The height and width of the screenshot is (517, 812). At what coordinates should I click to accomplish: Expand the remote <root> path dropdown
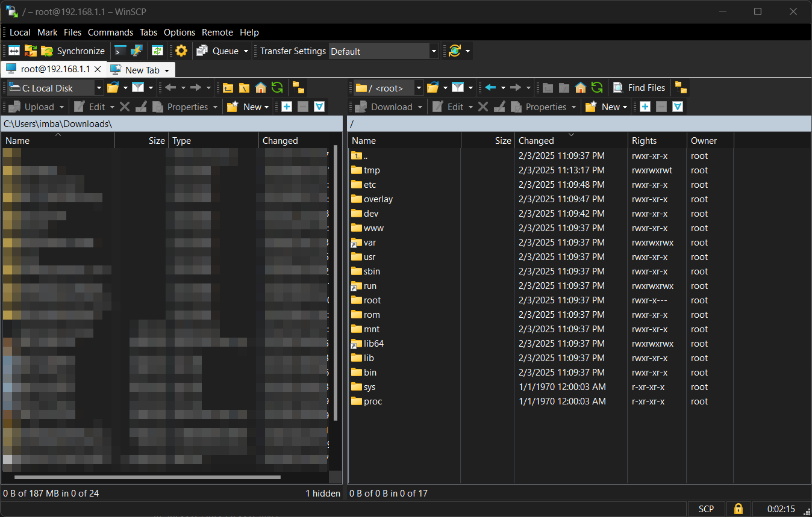[x=419, y=88]
